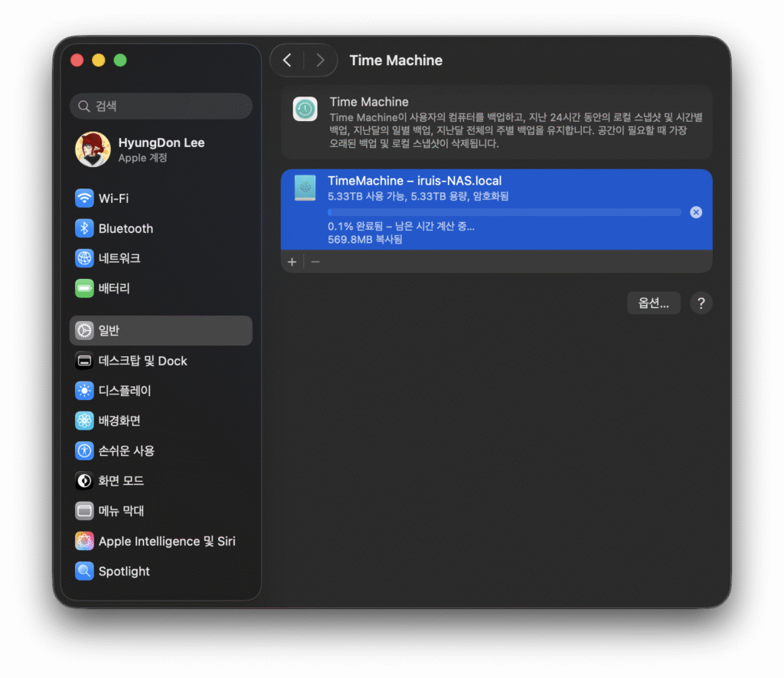Open HyungDon Lee Apple account profile

click(x=161, y=149)
